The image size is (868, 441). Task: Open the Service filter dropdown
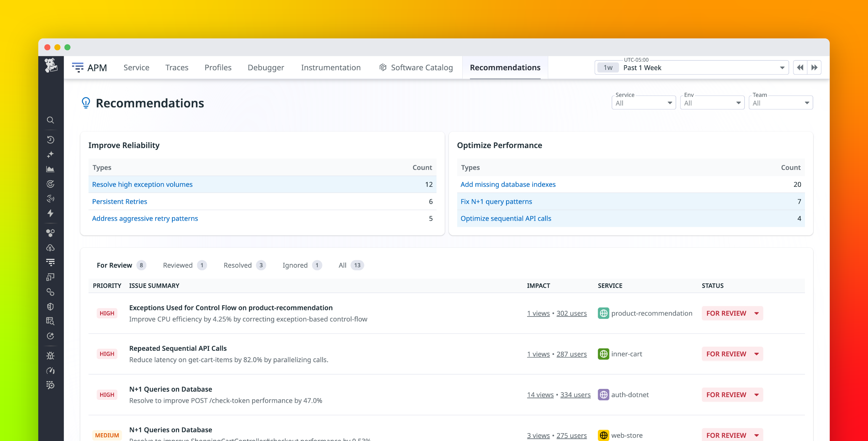click(x=644, y=103)
